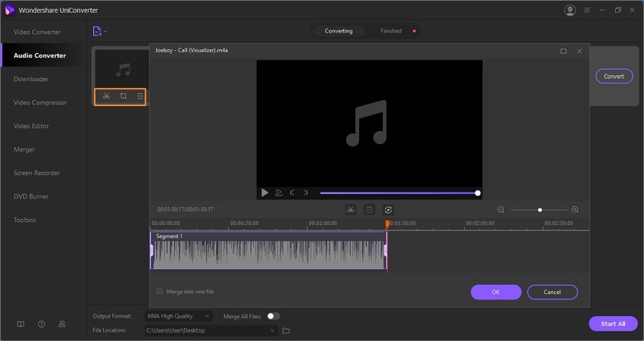Click the 00:00:30:00 timeline ruler mark
Screen dimensions: 644x341
click(x=245, y=224)
